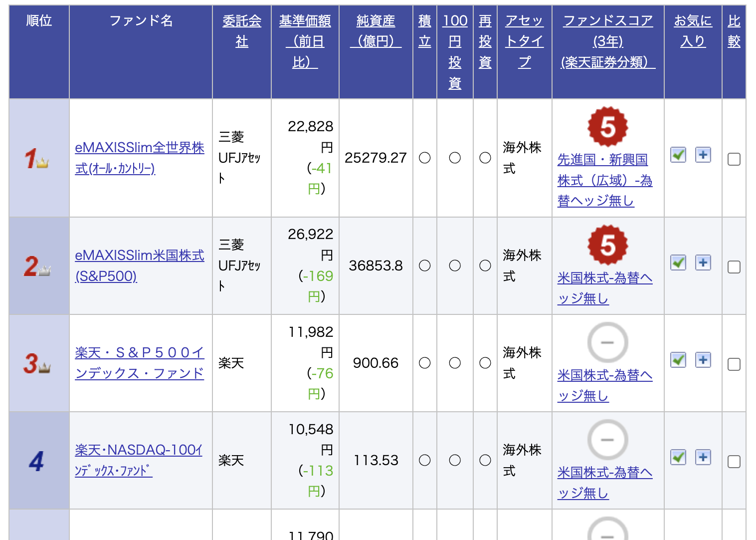Click plus icon for eMAXISSlim全世界株式 row
Viewport: 756px width, 540px height.
pos(703,155)
